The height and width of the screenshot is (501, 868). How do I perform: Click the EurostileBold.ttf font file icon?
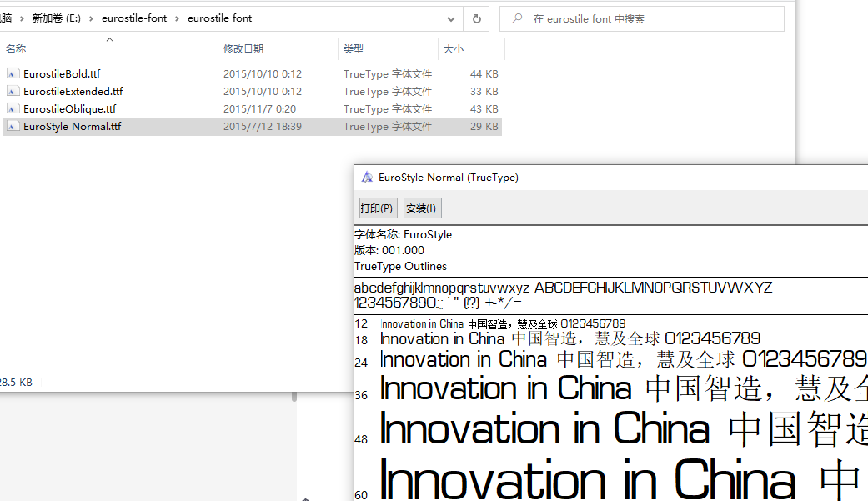[x=13, y=73]
